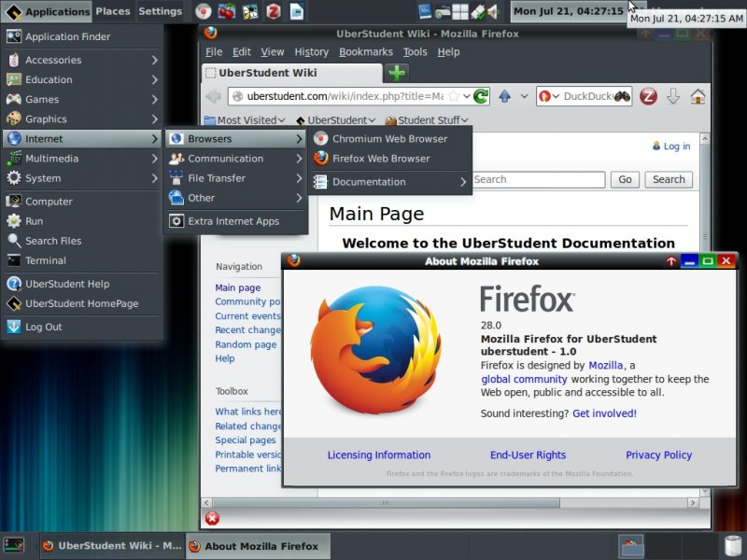Expand the Accessories category
The height and width of the screenshot is (560, 747).
pos(82,60)
